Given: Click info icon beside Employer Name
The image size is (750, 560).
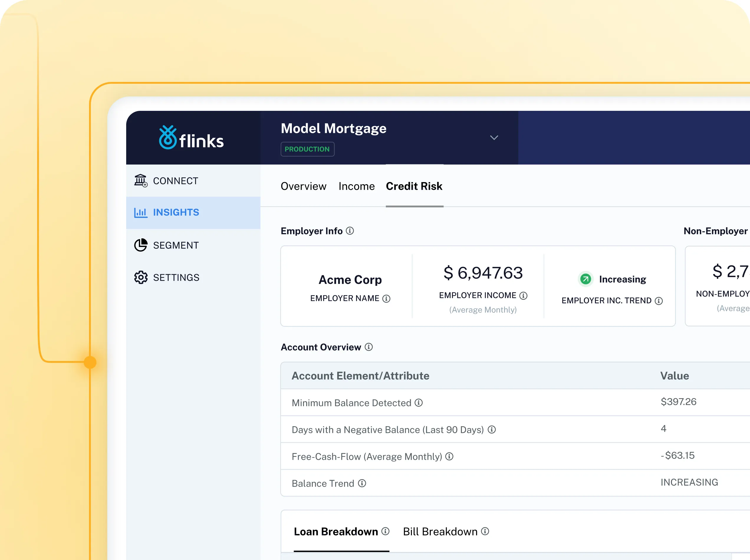Looking at the screenshot, I should [386, 299].
